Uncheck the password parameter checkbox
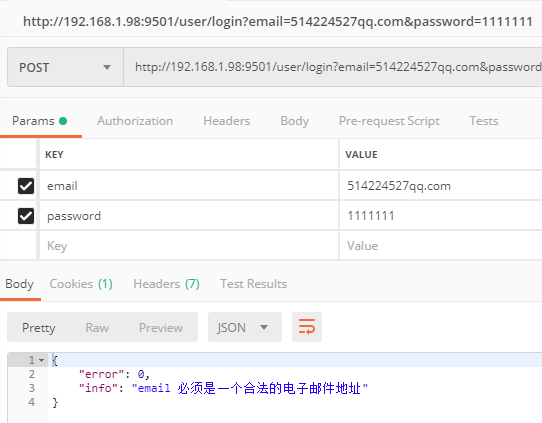 (x=26, y=216)
